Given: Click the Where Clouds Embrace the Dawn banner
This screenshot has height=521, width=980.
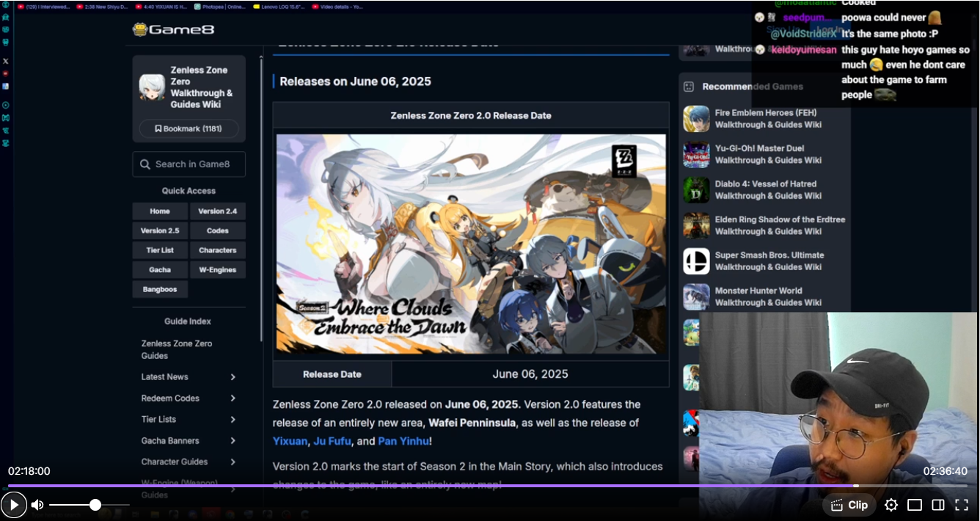Looking at the screenshot, I should pos(471,244).
